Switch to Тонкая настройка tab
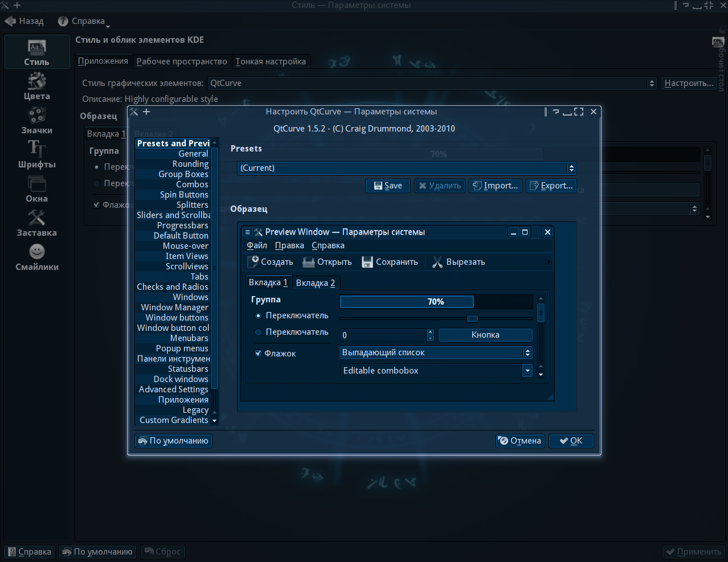This screenshot has width=728, height=562. coord(271,61)
